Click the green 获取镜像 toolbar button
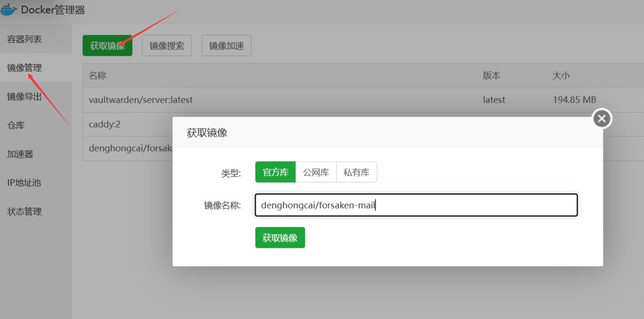The height and width of the screenshot is (319, 644). coord(107,45)
